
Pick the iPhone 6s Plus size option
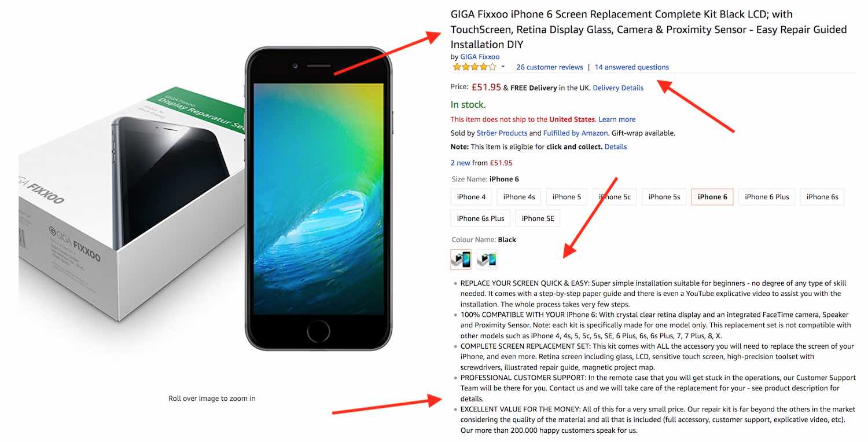tap(480, 218)
